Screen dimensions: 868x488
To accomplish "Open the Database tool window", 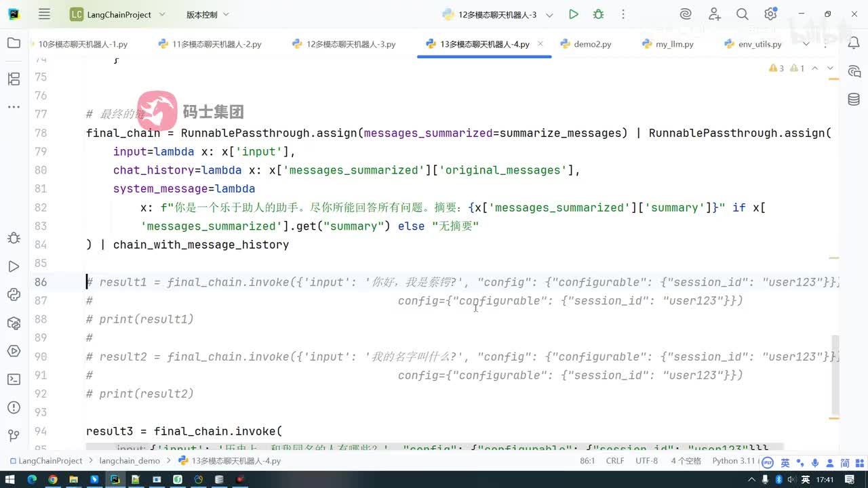I will pos(854,100).
